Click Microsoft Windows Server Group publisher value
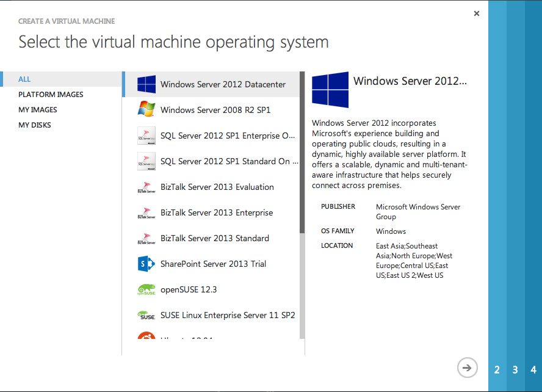The width and height of the screenshot is (542, 392). point(418,211)
